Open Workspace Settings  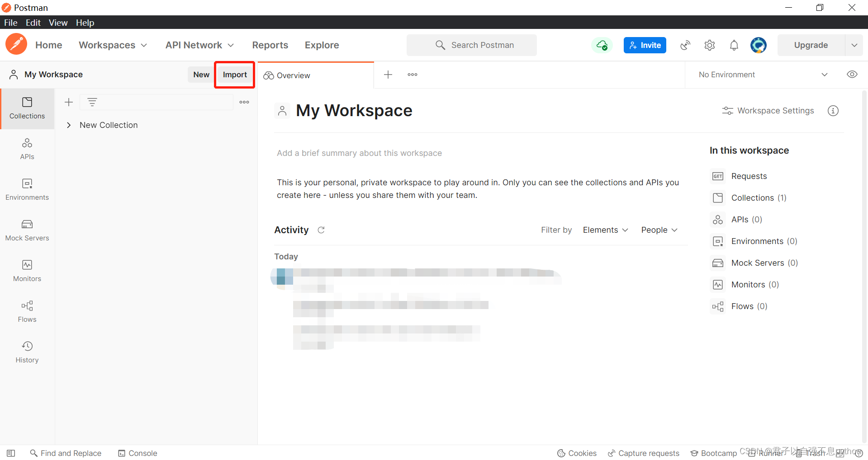point(768,111)
